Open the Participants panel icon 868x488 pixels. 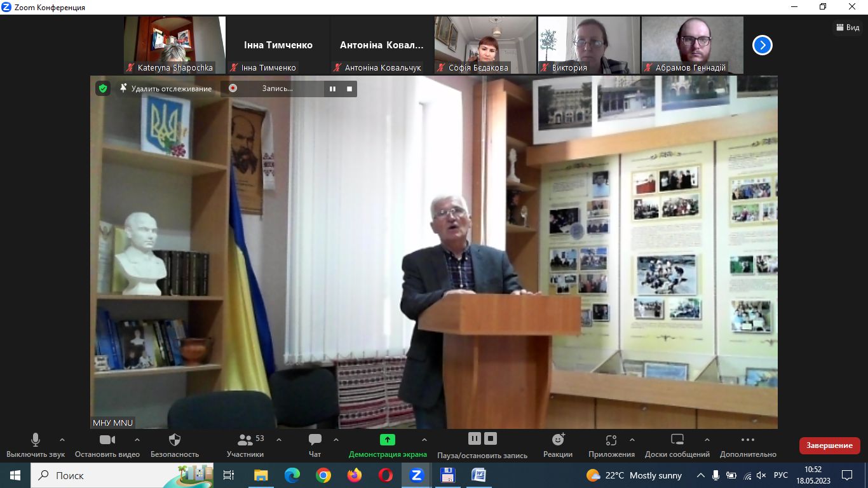(x=245, y=440)
